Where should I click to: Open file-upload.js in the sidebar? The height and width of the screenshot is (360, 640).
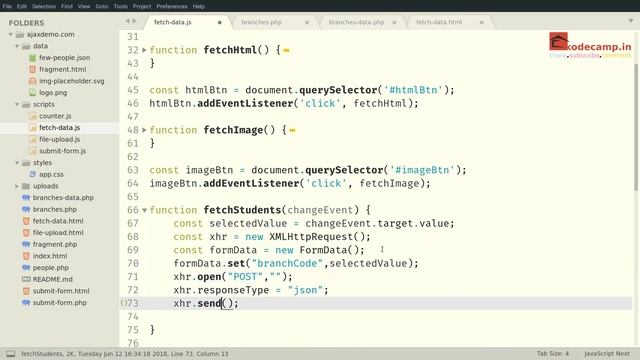tap(60, 140)
